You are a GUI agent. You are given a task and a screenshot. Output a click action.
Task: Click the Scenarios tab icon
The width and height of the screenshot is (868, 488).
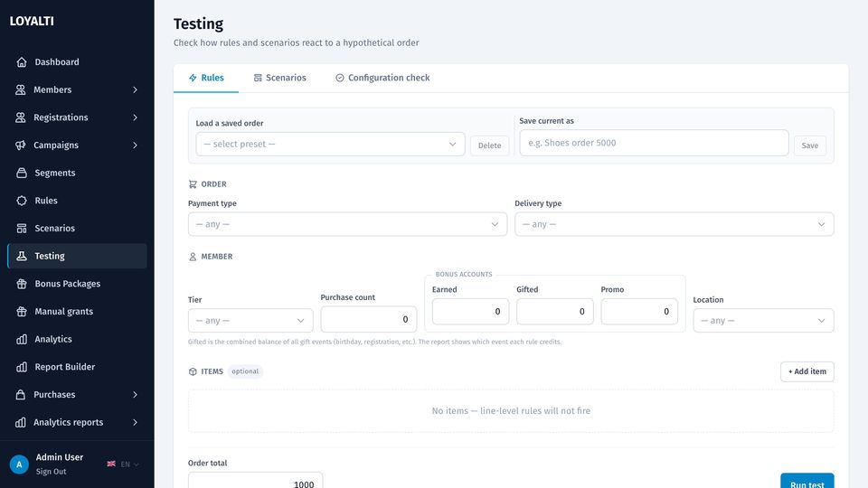pos(258,78)
